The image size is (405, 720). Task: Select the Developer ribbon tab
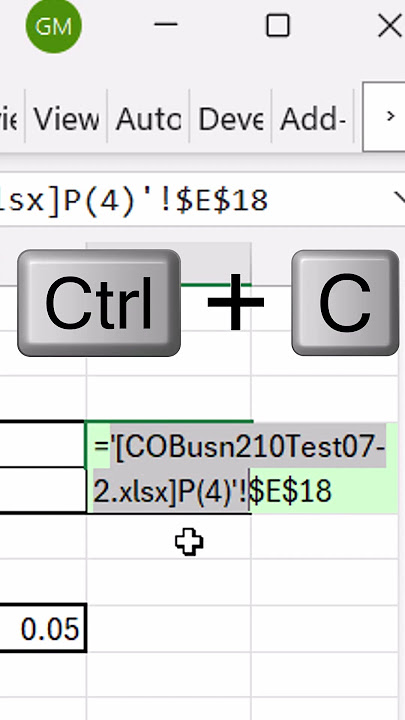[231, 119]
